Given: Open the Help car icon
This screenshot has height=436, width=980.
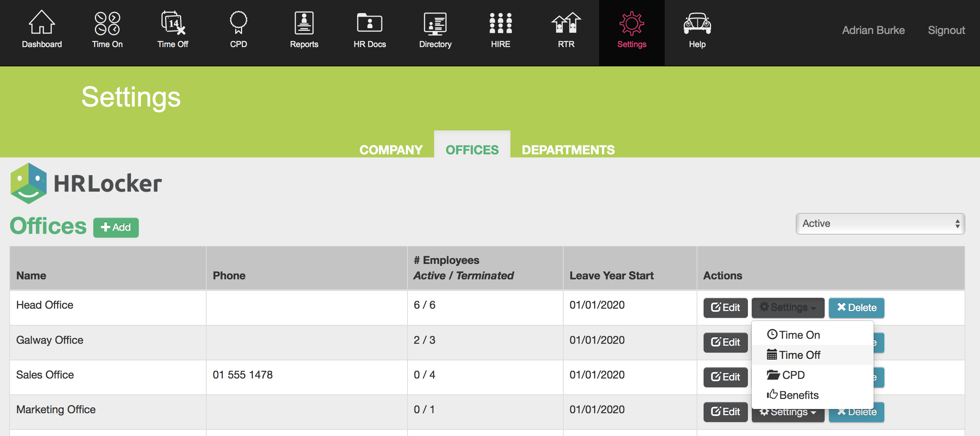Looking at the screenshot, I should tap(697, 23).
